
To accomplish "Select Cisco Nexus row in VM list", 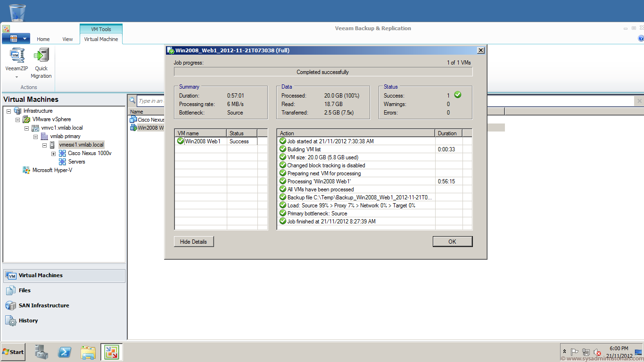I will (x=147, y=120).
